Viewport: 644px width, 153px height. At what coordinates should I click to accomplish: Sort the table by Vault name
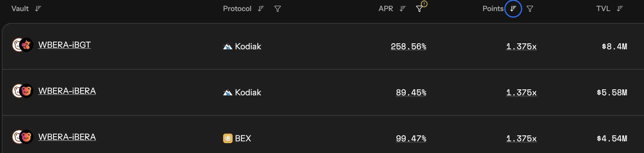point(38,9)
